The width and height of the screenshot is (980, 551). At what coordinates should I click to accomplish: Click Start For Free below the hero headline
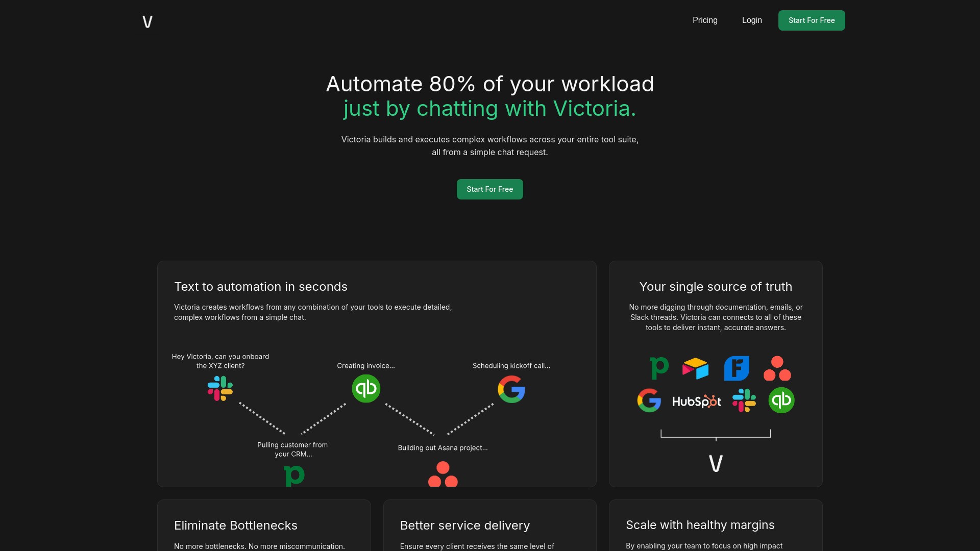pyautogui.click(x=489, y=189)
